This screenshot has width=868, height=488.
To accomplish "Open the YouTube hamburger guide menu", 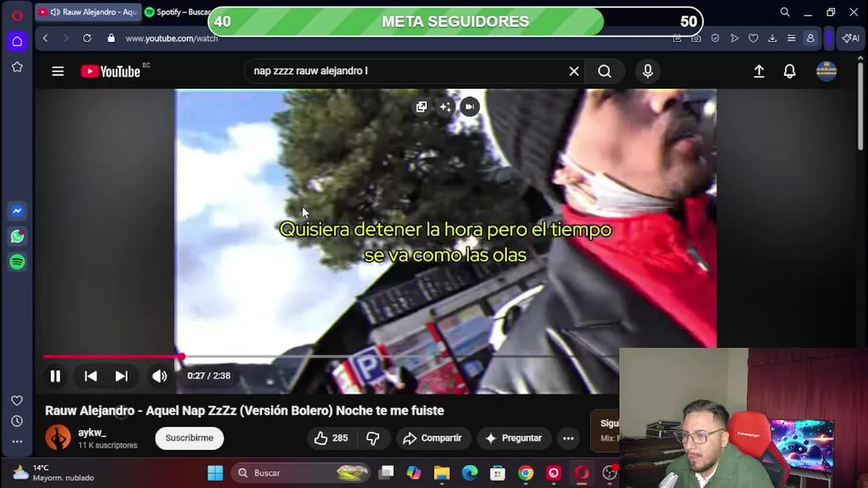I will (x=58, y=71).
